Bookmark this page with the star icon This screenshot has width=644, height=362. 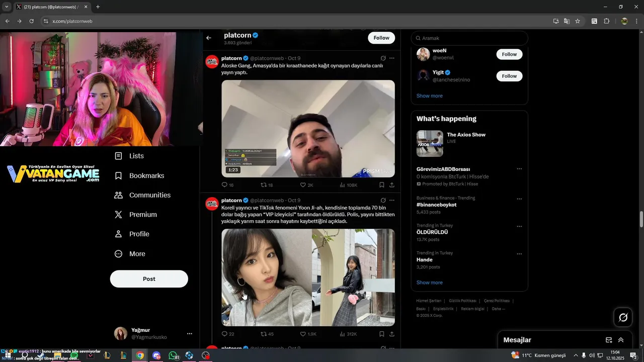click(x=578, y=21)
